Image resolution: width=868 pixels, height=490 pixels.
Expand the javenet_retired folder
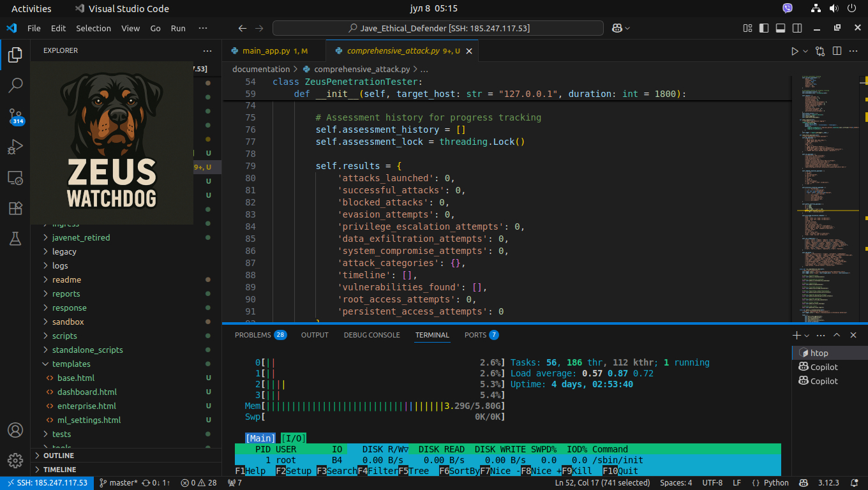[80, 237]
